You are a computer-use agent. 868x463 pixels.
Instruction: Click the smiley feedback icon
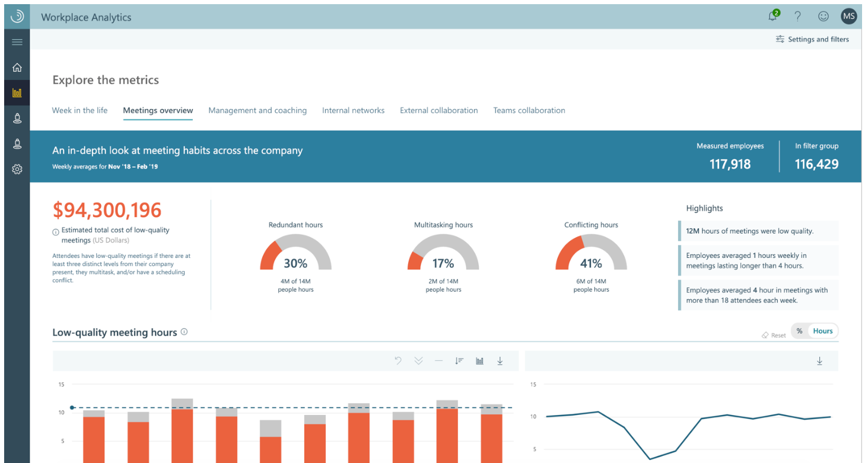pyautogui.click(x=823, y=17)
